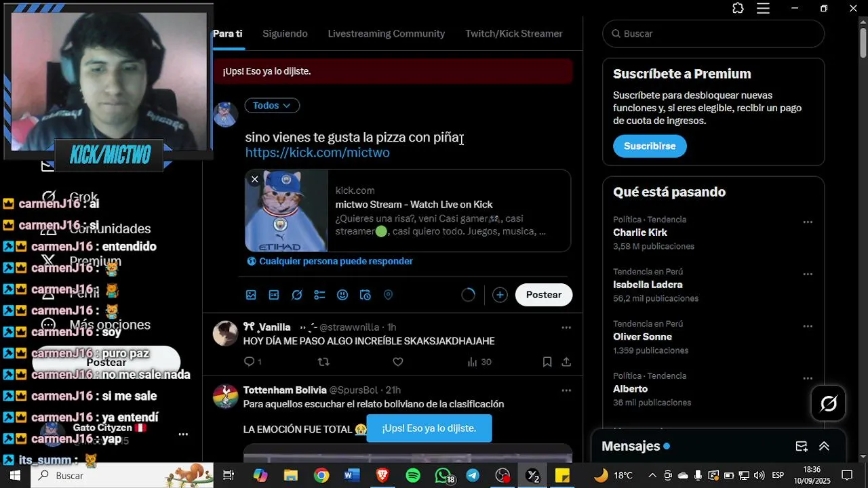This screenshot has width=868, height=488.
Task: Click the Grok enhance icon in composer
Action: point(297,295)
